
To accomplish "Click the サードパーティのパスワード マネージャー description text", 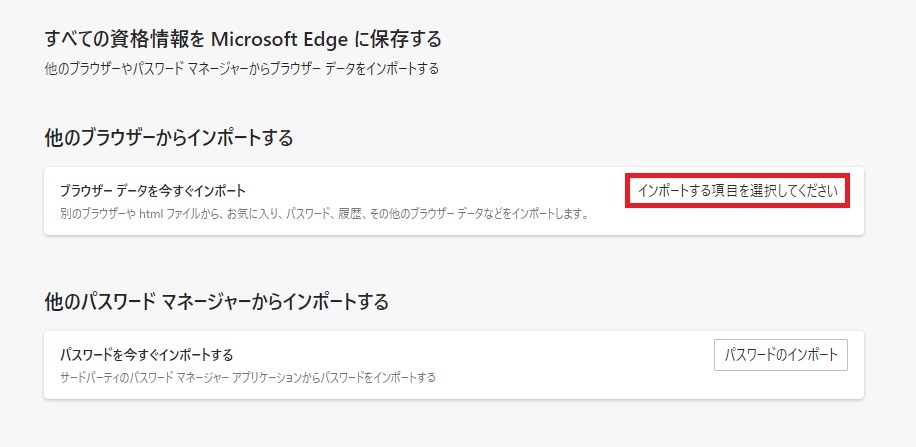I will tap(248, 377).
